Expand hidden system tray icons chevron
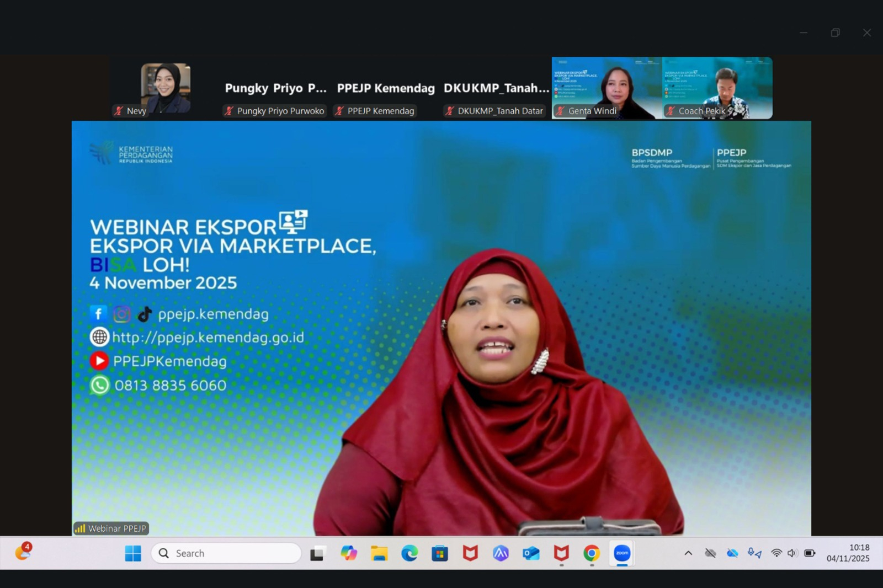The image size is (883, 588). [688, 553]
